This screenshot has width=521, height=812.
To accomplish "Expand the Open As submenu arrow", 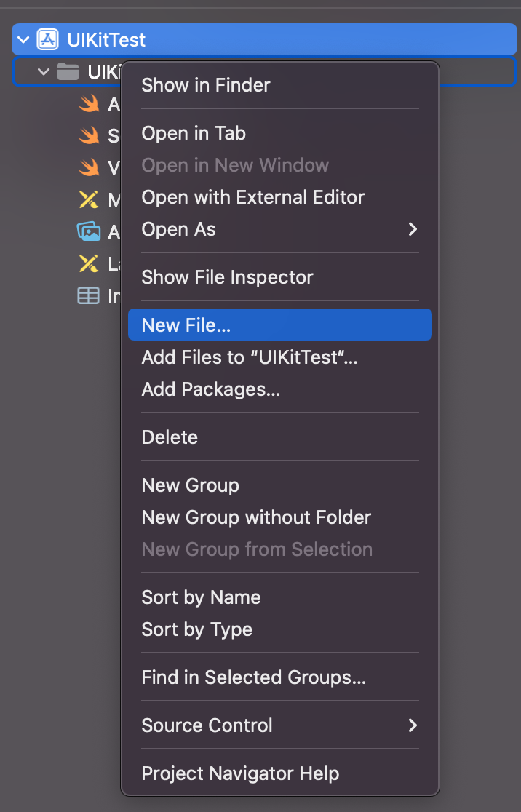I will pyautogui.click(x=413, y=229).
